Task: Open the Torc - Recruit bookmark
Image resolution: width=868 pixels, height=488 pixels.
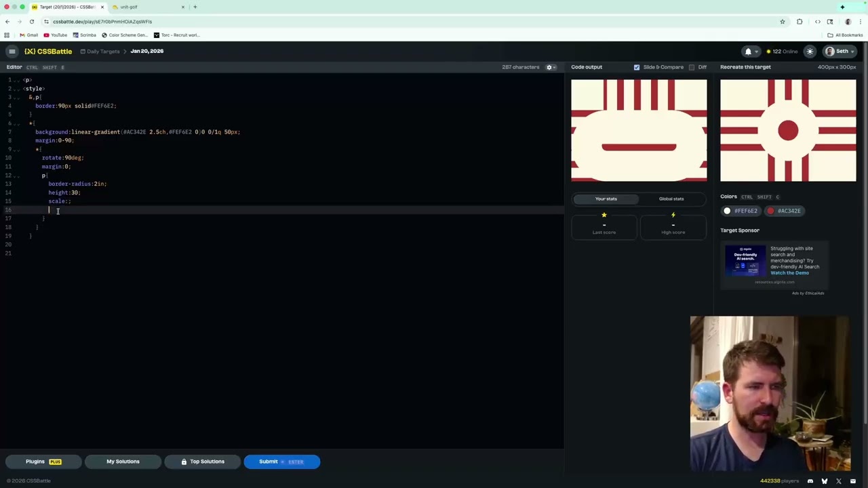Action: [x=176, y=35]
